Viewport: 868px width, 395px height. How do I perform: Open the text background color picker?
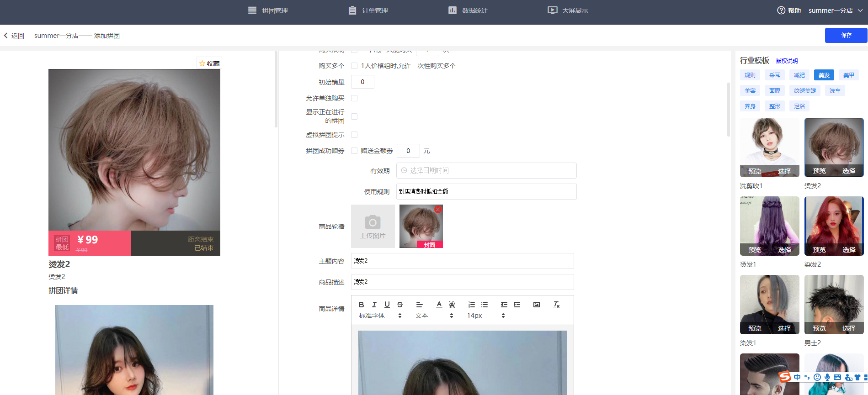(x=452, y=305)
